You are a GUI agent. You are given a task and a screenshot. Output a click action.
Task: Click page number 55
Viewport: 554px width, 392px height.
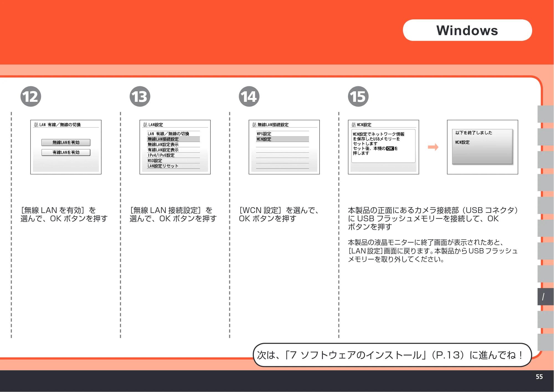coord(539,377)
